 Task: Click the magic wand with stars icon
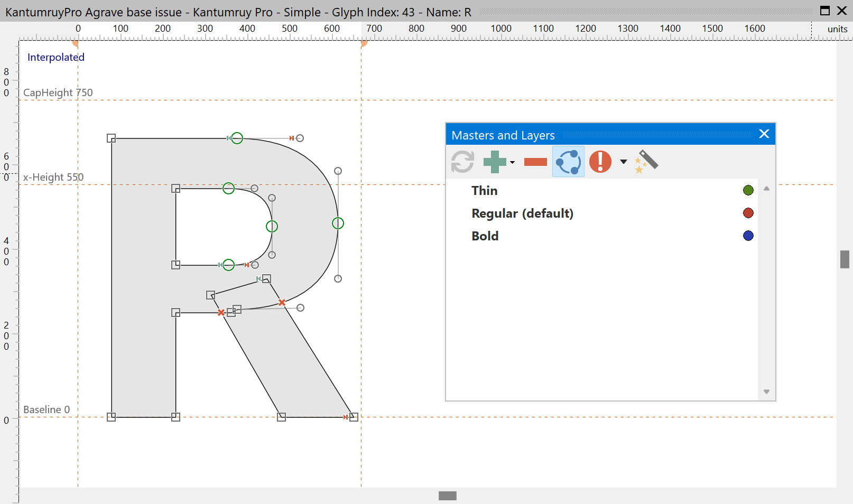pyautogui.click(x=646, y=162)
